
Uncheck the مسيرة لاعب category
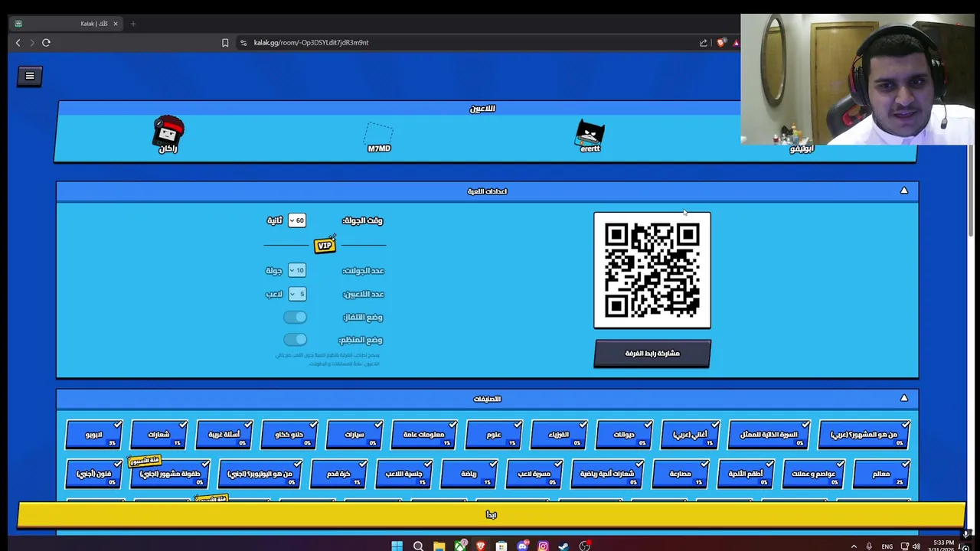coord(534,474)
